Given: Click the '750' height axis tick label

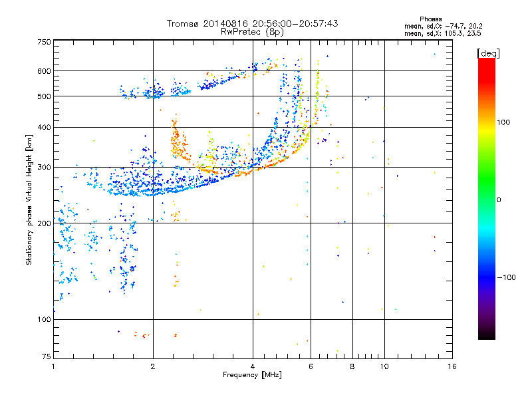Looking at the screenshot, I should coord(44,42).
